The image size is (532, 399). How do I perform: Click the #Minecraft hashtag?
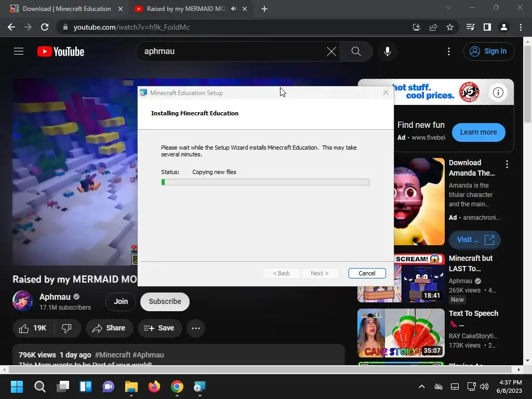pos(113,355)
